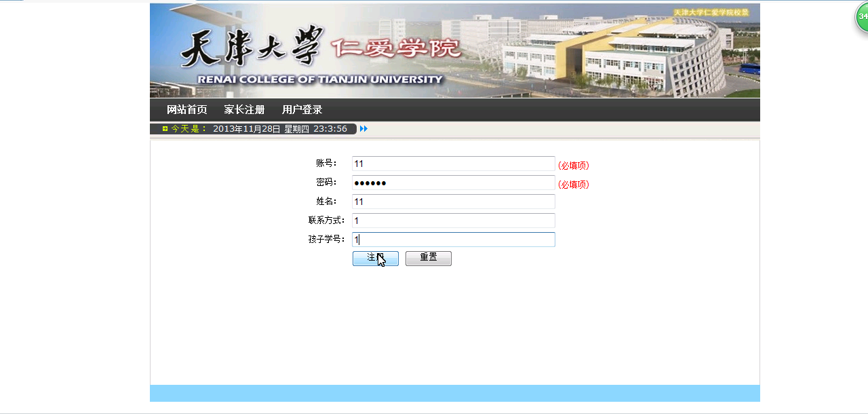Screen dimensions: 868x414
Task: Click the 孩子学号: field label
Action: pos(327,239)
